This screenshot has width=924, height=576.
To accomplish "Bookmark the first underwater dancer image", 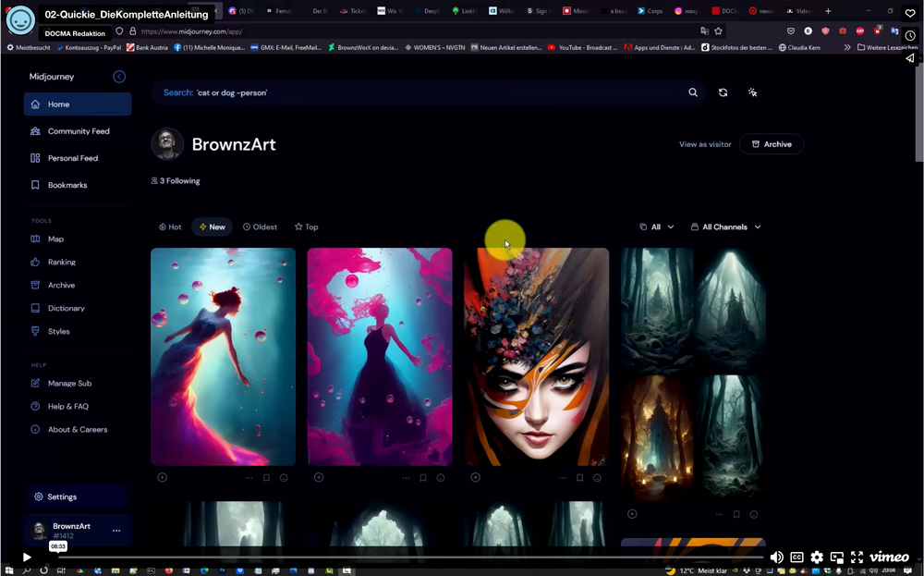I will point(266,478).
